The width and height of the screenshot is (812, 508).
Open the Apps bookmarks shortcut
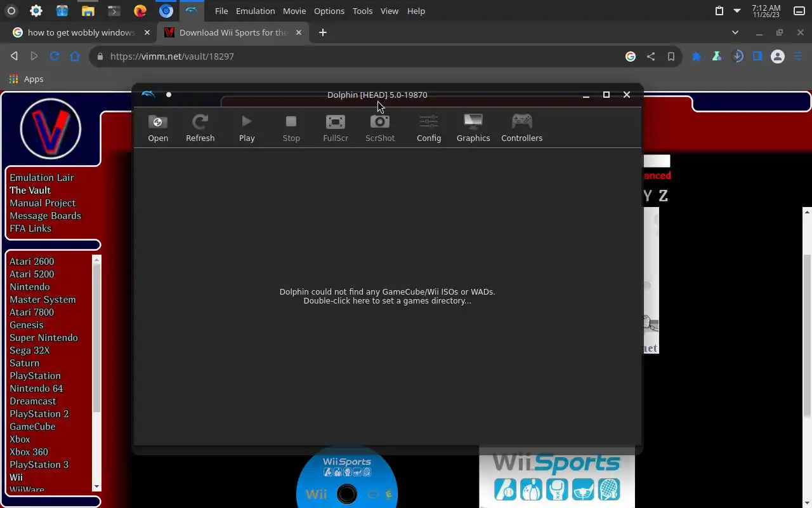coord(27,79)
